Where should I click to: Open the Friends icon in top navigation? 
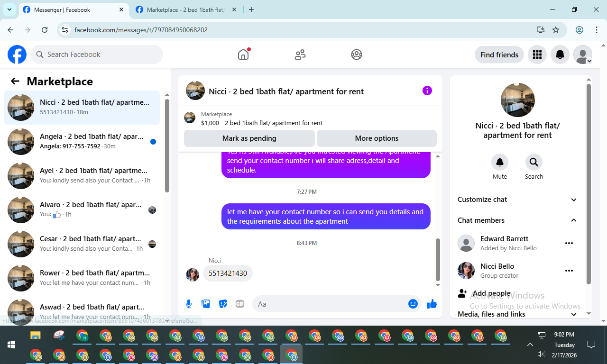click(x=300, y=55)
